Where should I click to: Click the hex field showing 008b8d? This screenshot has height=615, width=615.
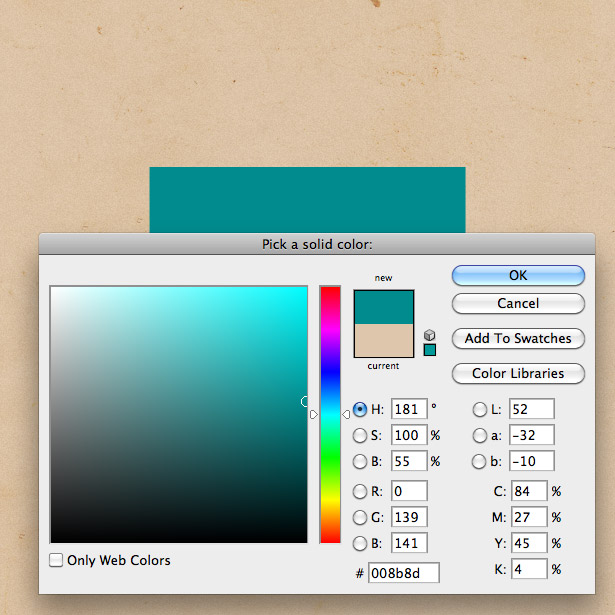pyautogui.click(x=404, y=573)
